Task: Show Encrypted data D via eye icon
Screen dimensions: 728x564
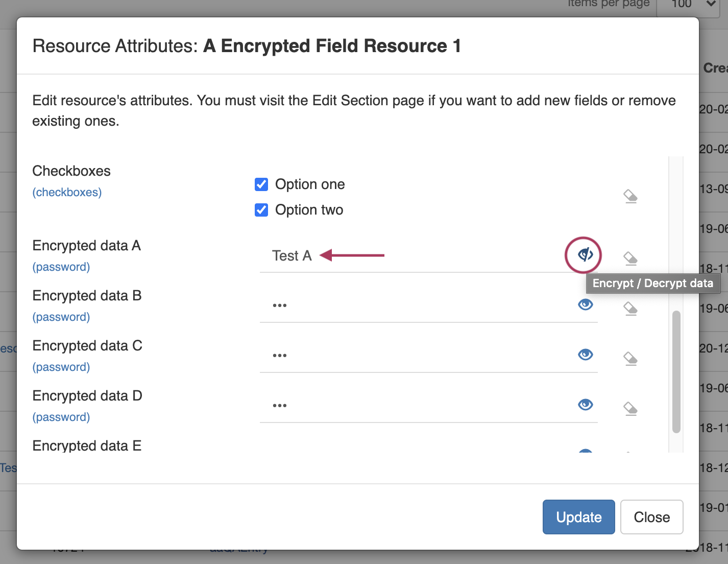Action: 585,405
